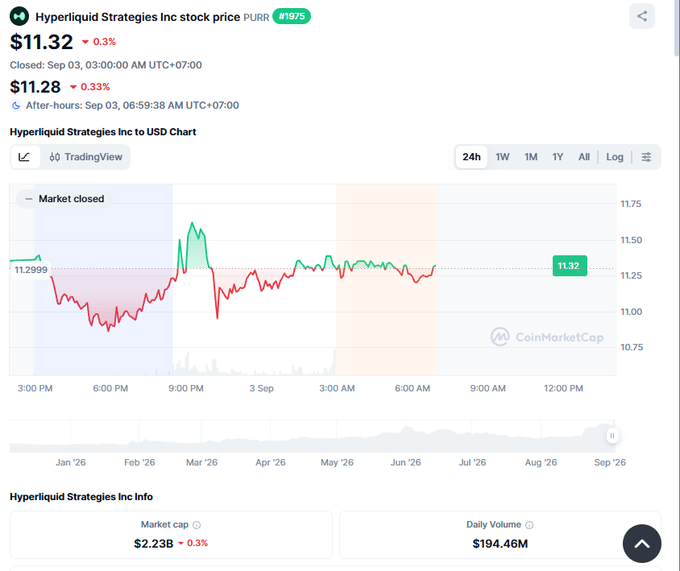Image resolution: width=680 pixels, height=571 pixels.
Task: Click the range slider pause handle
Action: point(612,436)
